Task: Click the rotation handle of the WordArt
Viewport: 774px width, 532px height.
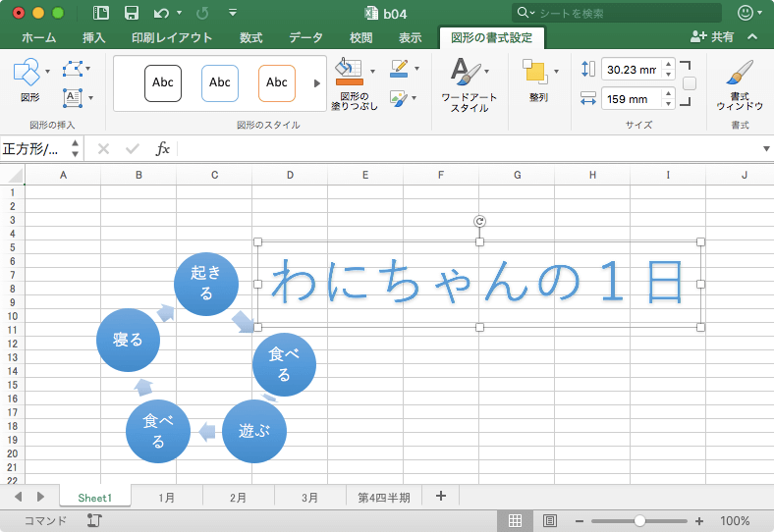Action: 479,221
